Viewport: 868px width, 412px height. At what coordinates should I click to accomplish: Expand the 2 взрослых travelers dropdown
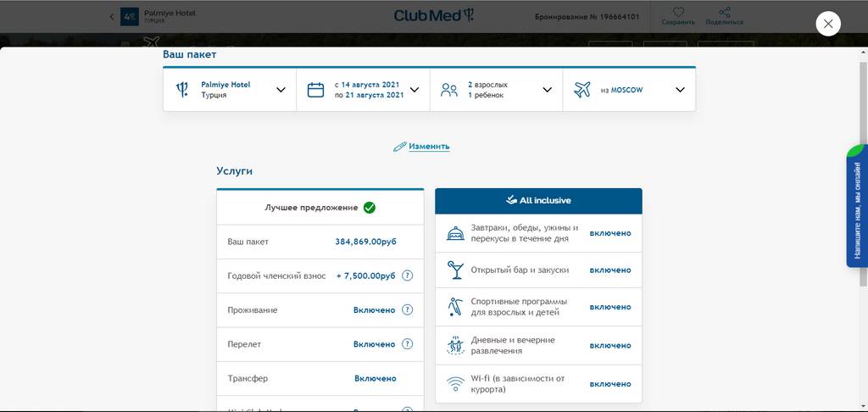(x=548, y=90)
